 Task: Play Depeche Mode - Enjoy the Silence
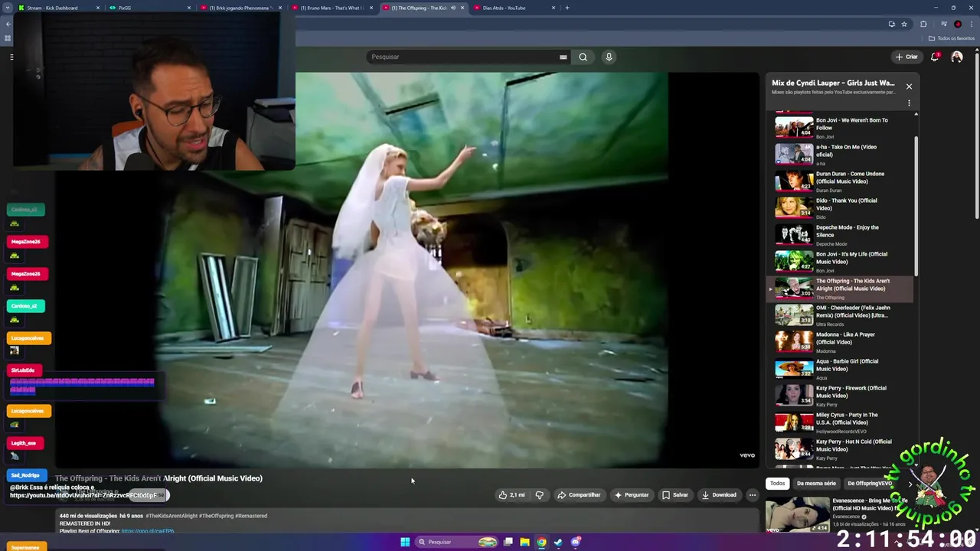[x=840, y=235]
